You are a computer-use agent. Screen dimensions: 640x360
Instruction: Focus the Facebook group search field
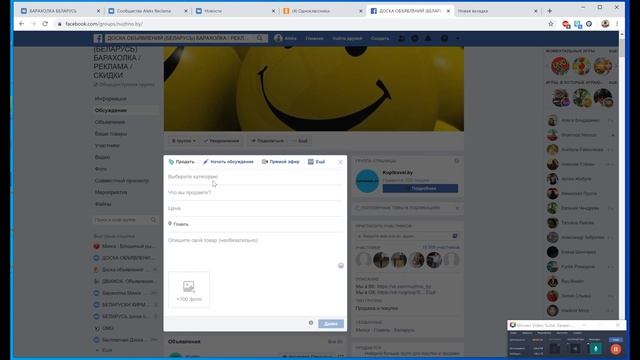click(180, 38)
